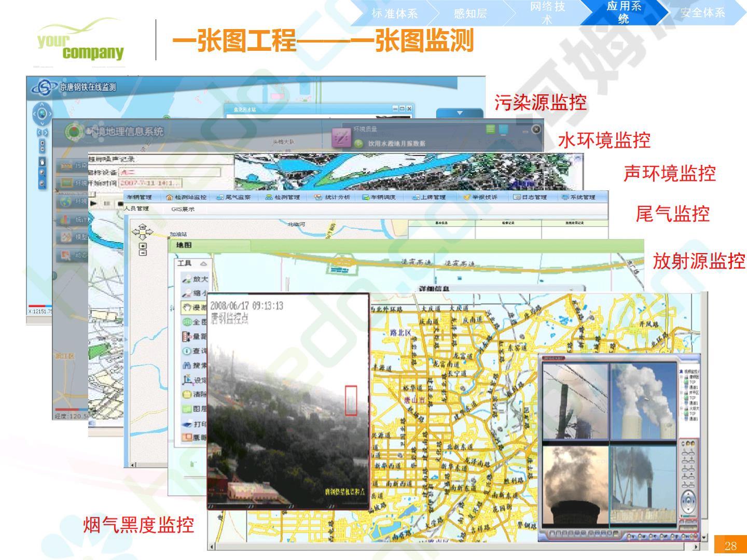Viewport: 747px width, 560px height.
Task: Click the 监控设备 input field
Action: click(x=170, y=172)
